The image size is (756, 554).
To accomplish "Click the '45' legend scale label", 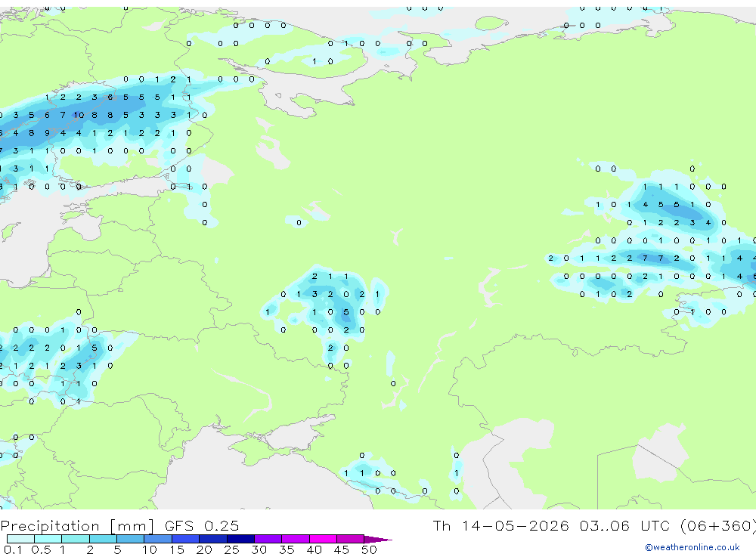I will coord(342,549).
